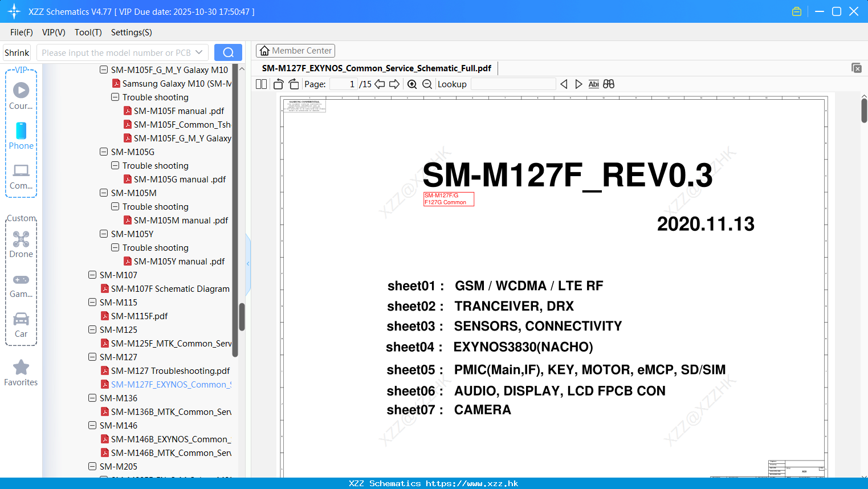Open the File(F) menu
The width and height of the screenshot is (868, 489).
tap(22, 32)
